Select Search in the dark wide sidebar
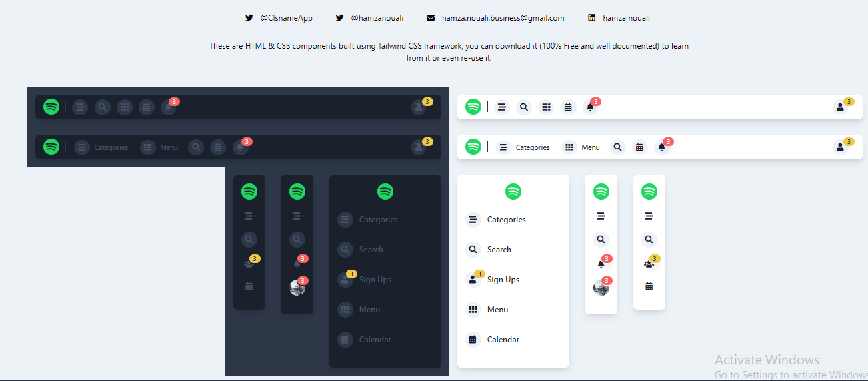 click(361, 250)
